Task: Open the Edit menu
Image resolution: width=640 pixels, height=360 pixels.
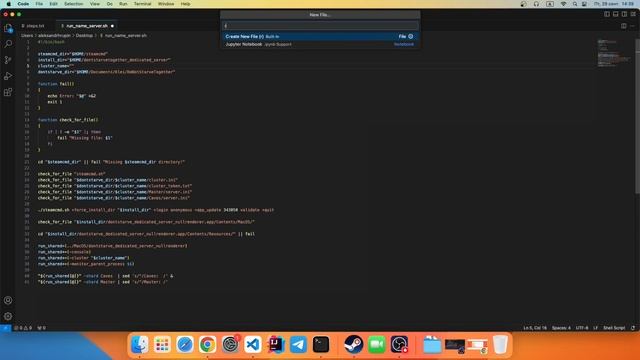Action: pos(53,4)
